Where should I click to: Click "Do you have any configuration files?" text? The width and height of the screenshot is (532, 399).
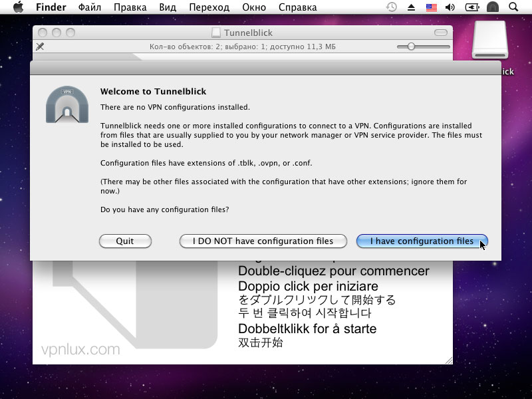click(164, 209)
